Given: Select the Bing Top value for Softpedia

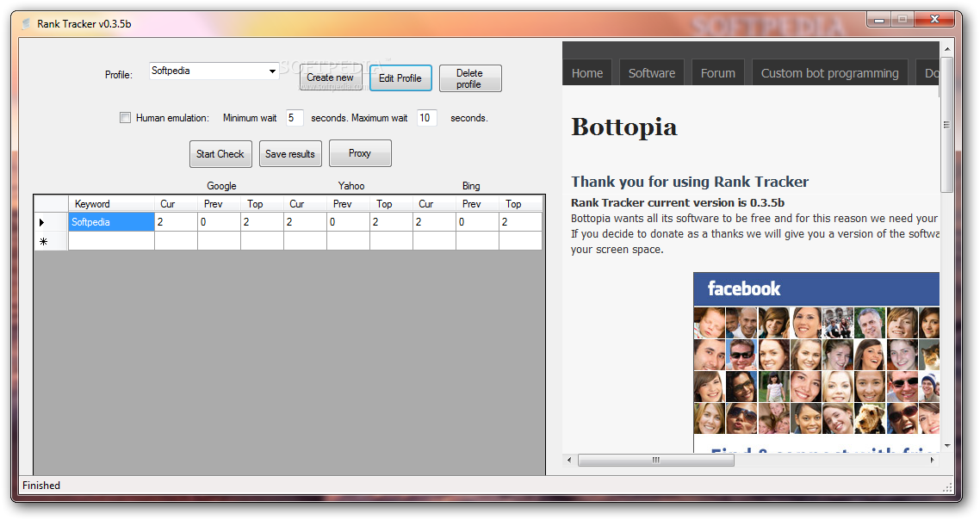Looking at the screenshot, I should pyautogui.click(x=521, y=222).
